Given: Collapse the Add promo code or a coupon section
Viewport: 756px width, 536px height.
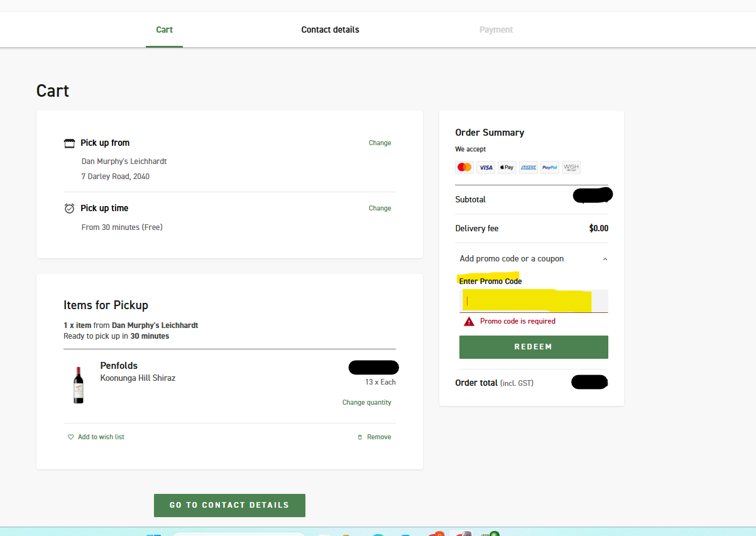Looking at the screenshot, I should 534,259.
